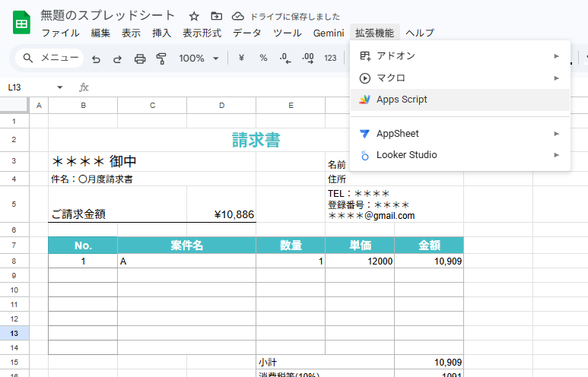Decrease decimal places

285,59
